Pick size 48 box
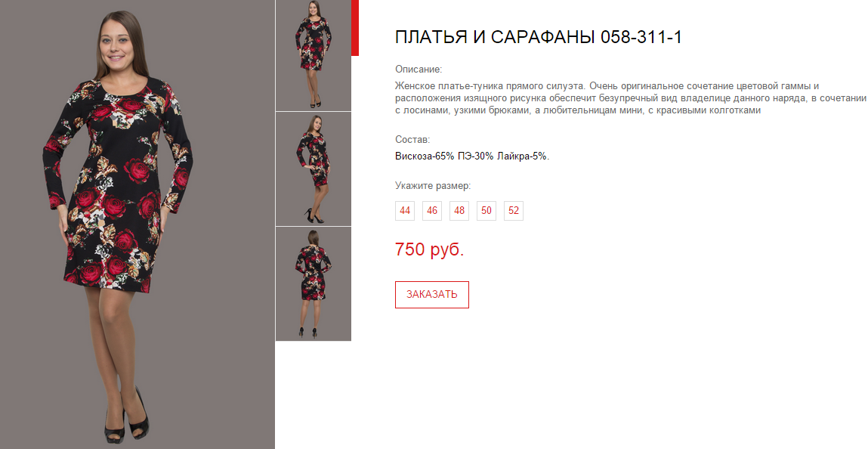868x449 pixels. click(459, 211)
